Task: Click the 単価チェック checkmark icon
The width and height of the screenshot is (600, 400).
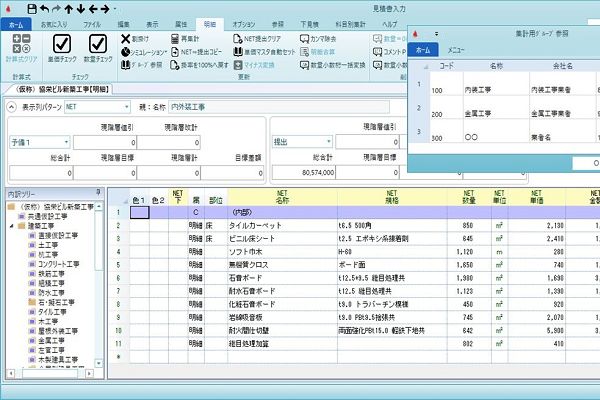Action: (62, 44)
